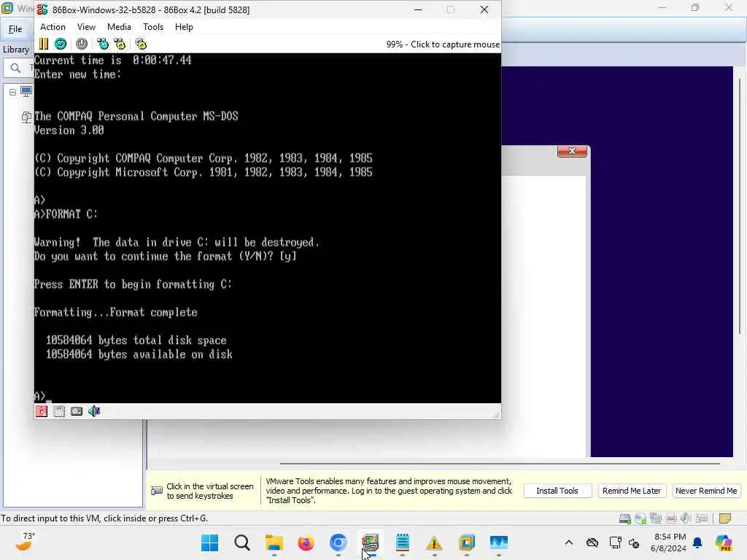Send Ctrl+Alt+Del via the blue-arrow keys icon

[102, 44]
